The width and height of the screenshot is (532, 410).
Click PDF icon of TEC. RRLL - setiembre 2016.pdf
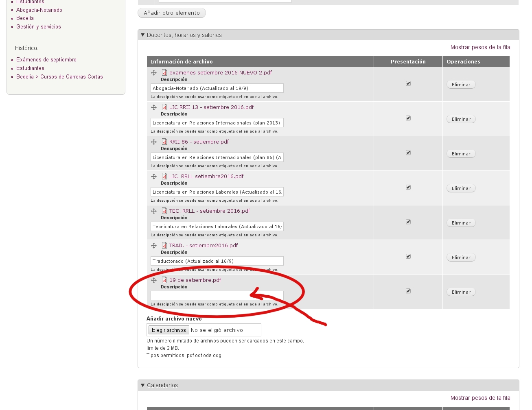click(x=164, y=211)
